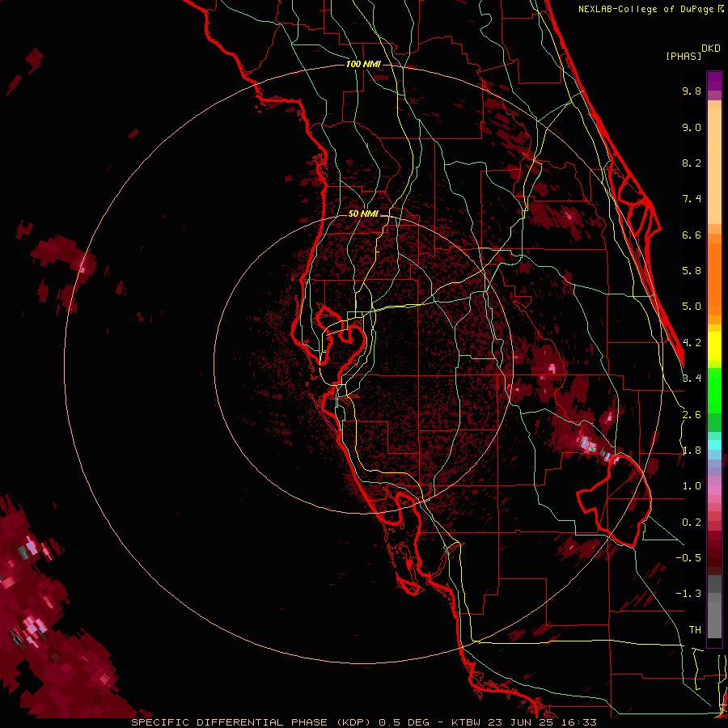Screen dimensions: 728x728
Task: Click the 1.0 value on color scale
Action: point(692,486)
